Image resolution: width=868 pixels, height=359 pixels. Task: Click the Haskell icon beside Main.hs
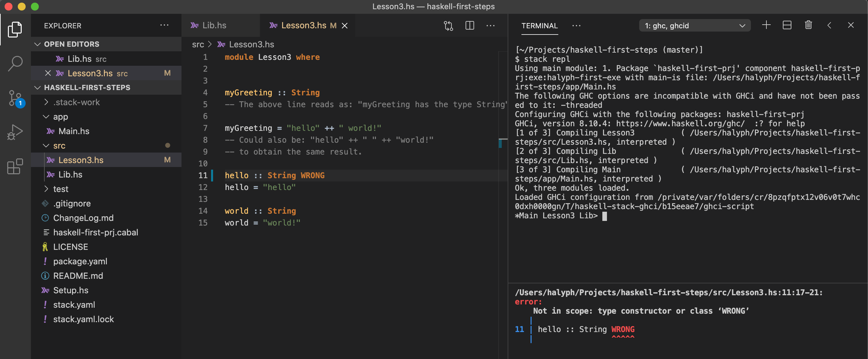coord(51,131)
